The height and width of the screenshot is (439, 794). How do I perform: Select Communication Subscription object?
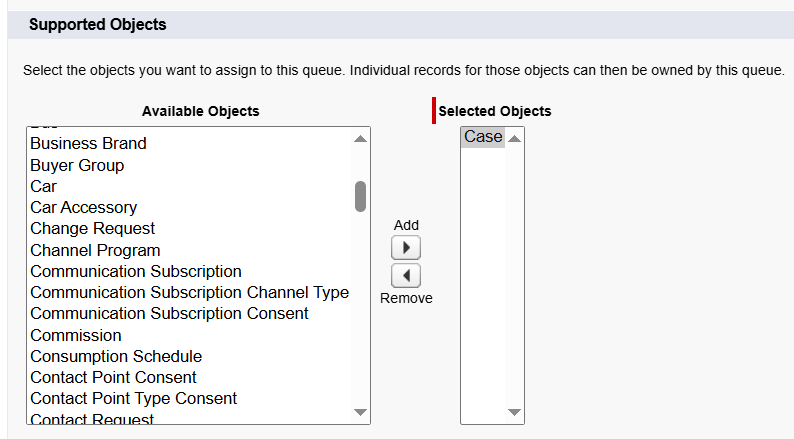136,271
